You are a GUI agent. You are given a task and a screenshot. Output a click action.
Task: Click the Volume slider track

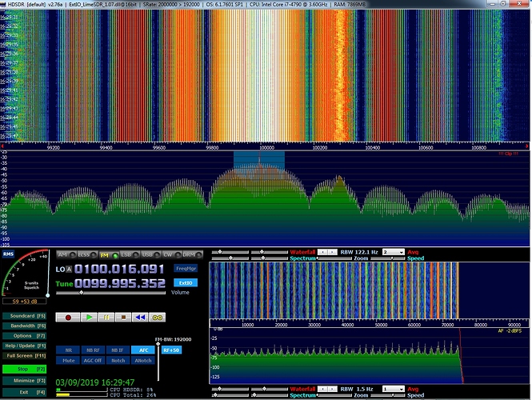click(x=110, y=293)
